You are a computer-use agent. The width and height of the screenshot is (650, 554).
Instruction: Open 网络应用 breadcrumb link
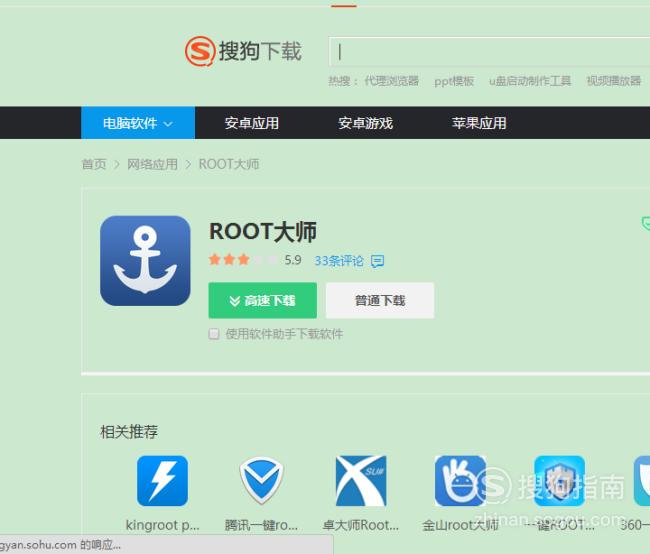click(153, 164)
